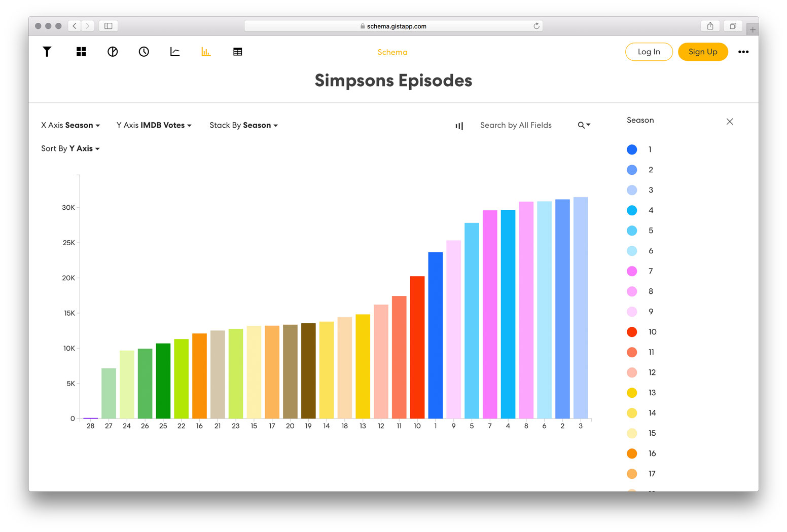Select Season 2 legend color dot

(x=632, y=170)
